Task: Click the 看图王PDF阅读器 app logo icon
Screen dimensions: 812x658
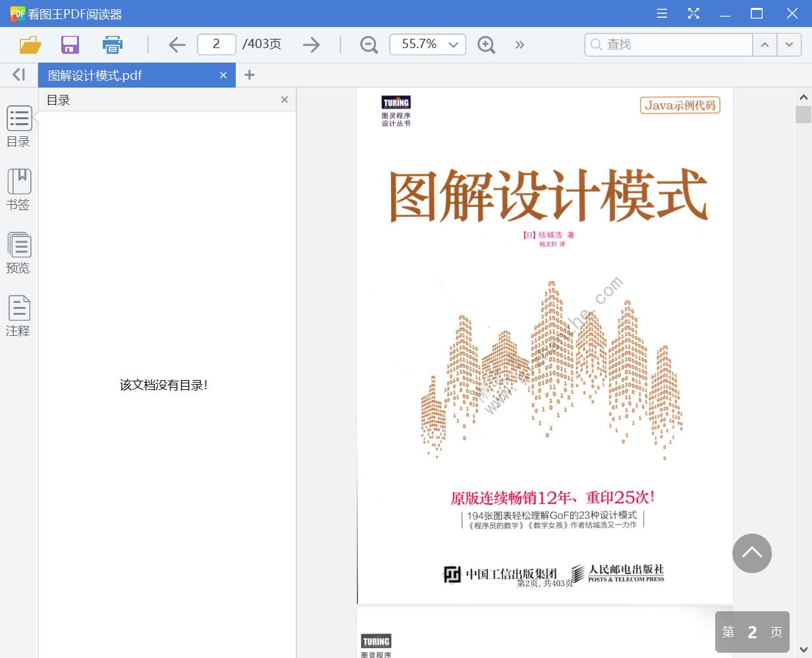Action: coord(17,13)
